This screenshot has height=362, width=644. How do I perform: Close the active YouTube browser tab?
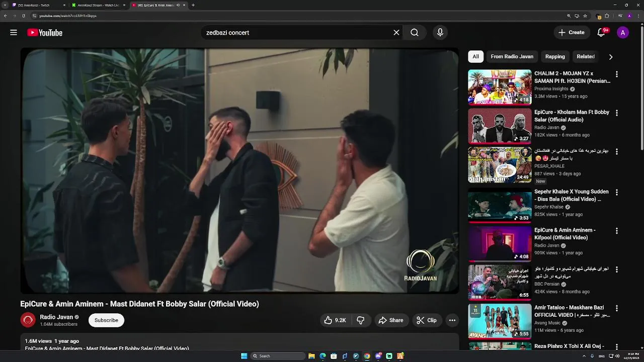pos(184,5)
